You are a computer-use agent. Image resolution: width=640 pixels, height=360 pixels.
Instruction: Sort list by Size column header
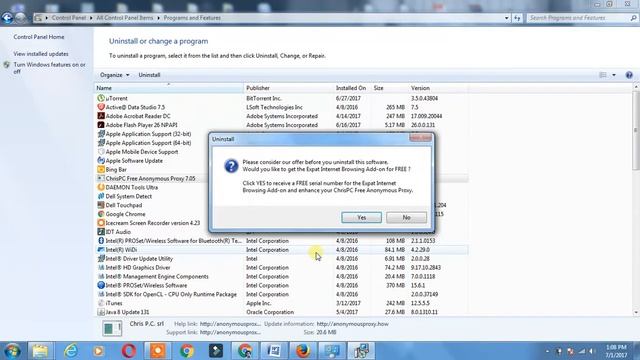(x=389, y=88)
